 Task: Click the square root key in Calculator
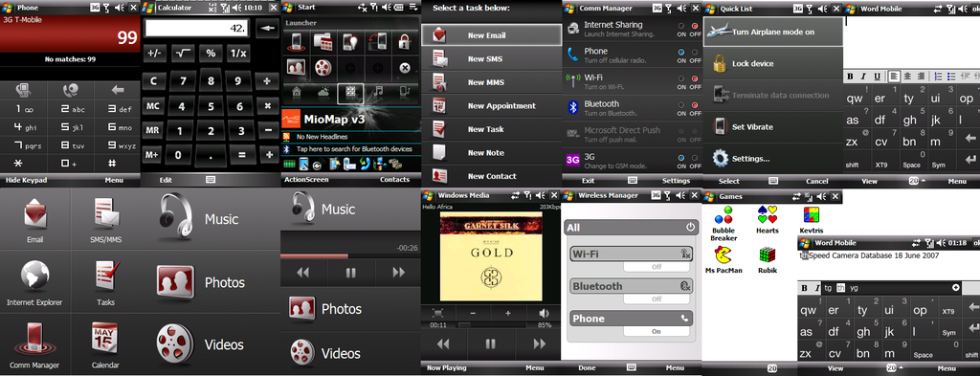183,53
